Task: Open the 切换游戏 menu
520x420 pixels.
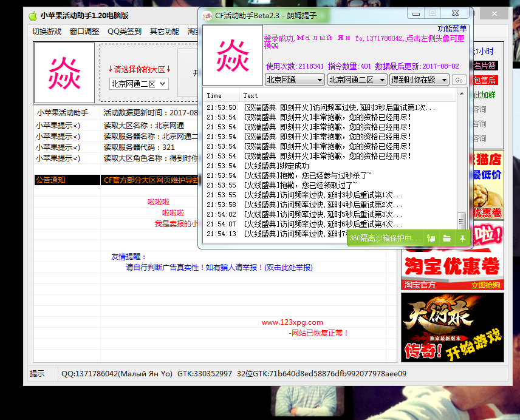Action: (x=47, y=32)
